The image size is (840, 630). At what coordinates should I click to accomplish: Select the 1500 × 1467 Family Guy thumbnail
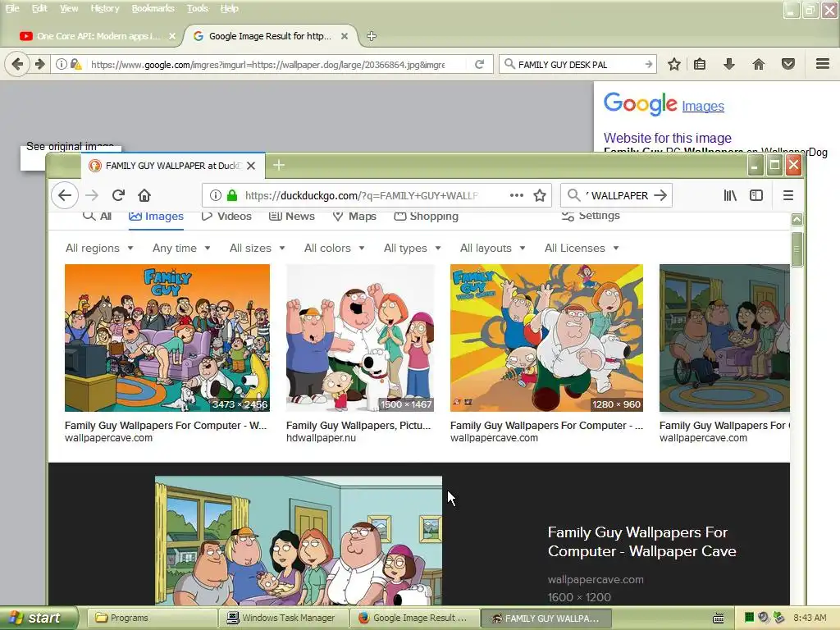pos(360,337)
